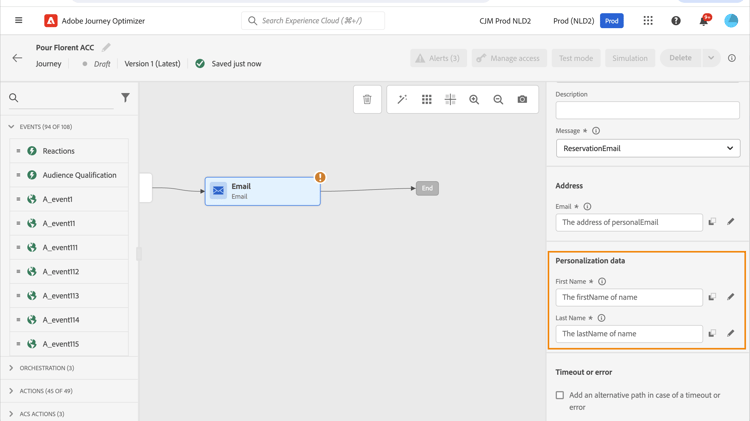Open notifications bell icon
The height and width of the screenshot is (421, 750).
coord(704,21)
